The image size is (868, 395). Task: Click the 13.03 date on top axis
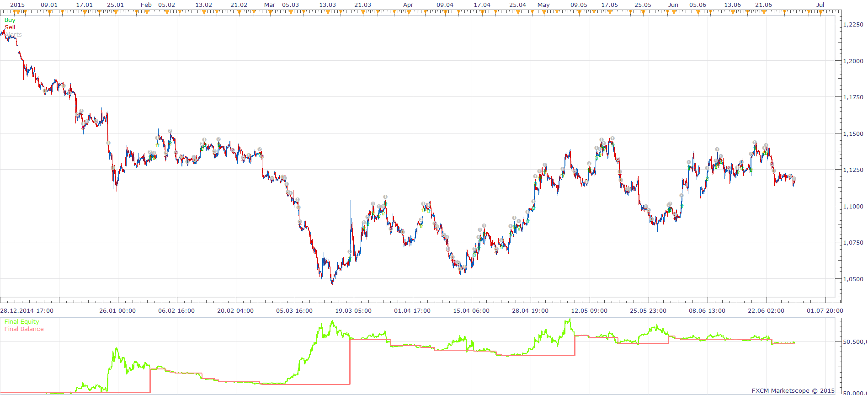tap(327, 5)
